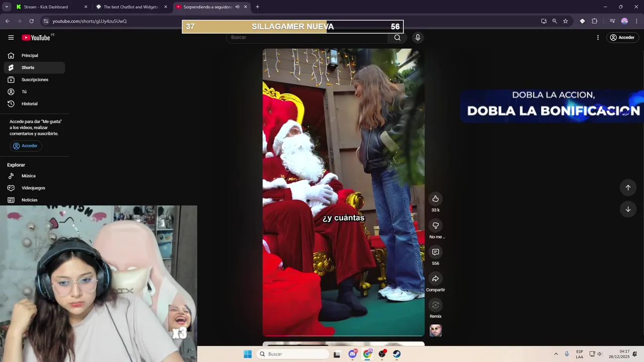
Task: Click the sidebar Acceder sign-in button
Action: point(26,146)
